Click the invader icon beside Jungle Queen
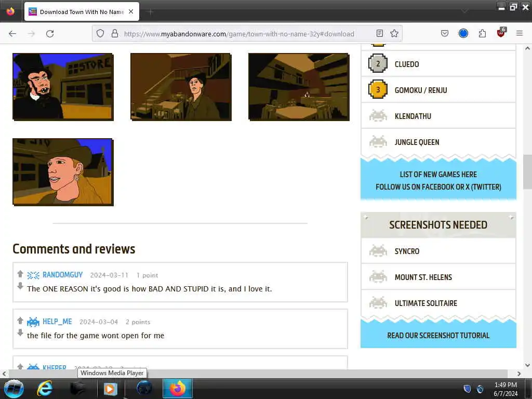Screen dimensions: 532x399 click(x=378, y=142)
